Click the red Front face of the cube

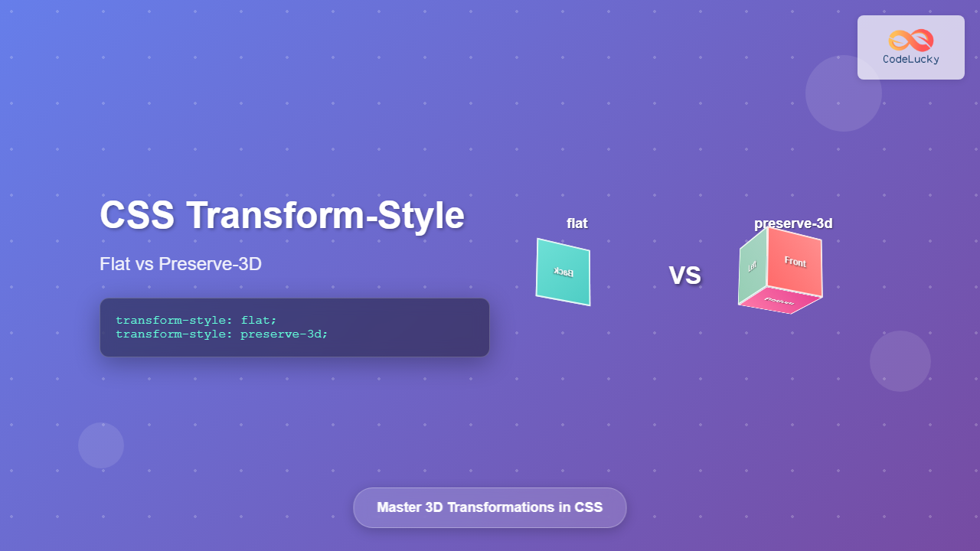point(795,263)
